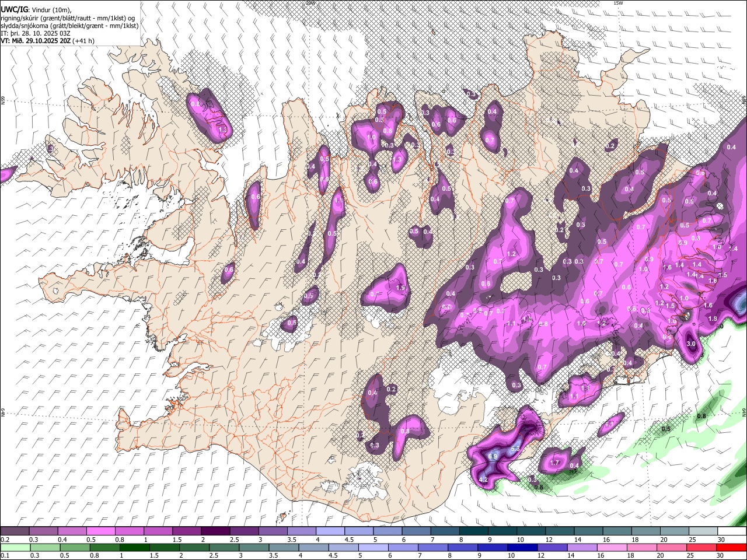This screenshot has height=560, width=747.
Task: Click the upper-row lavender swatch between 4 and 4.5
Action: tap(330, 531)
